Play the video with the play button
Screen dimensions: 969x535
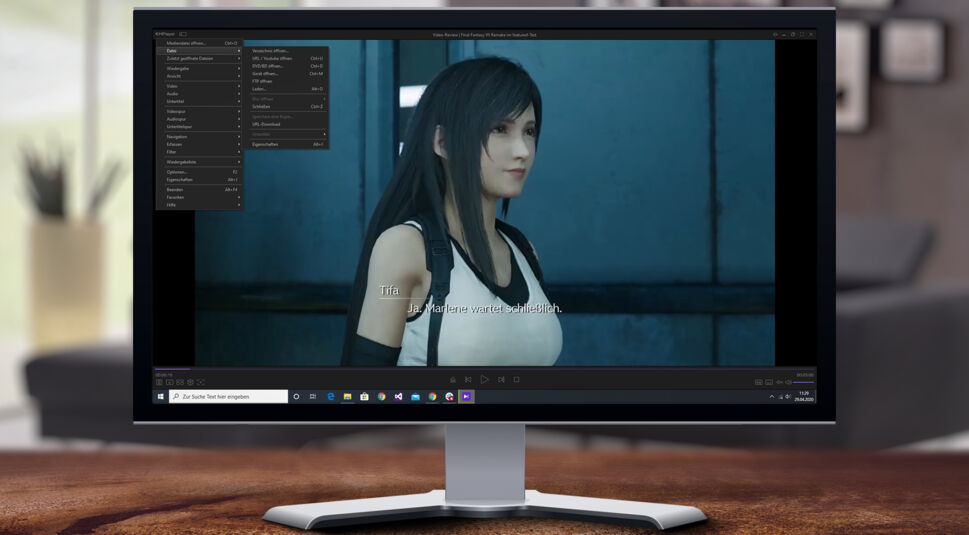(484, 379)
